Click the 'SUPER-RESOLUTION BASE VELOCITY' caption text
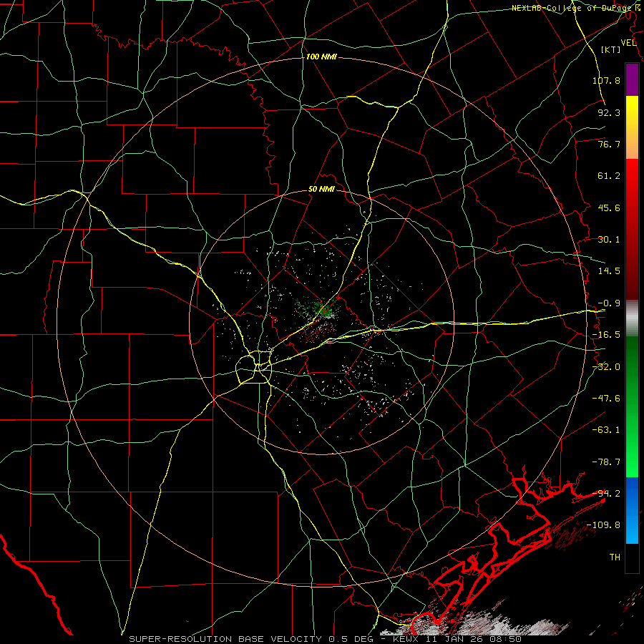The height and width of the screenshot is (644, 644). click(x=225, y=639)
